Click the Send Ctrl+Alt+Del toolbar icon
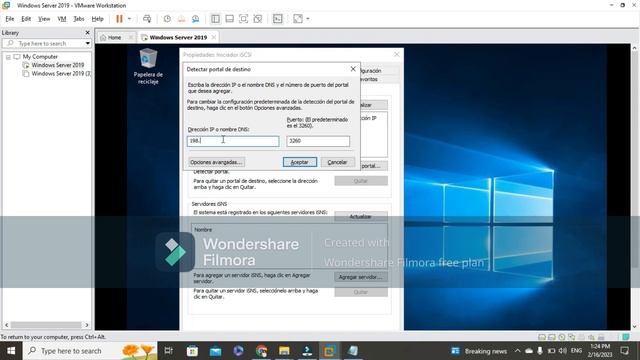The width and height of the screenshot is (640, 360). point(147,19)
